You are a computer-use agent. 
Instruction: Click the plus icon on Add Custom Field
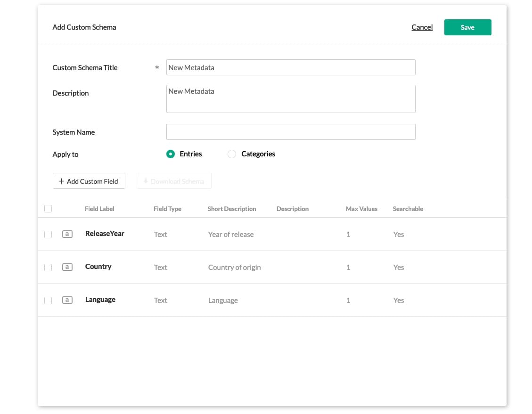point(61,181)
